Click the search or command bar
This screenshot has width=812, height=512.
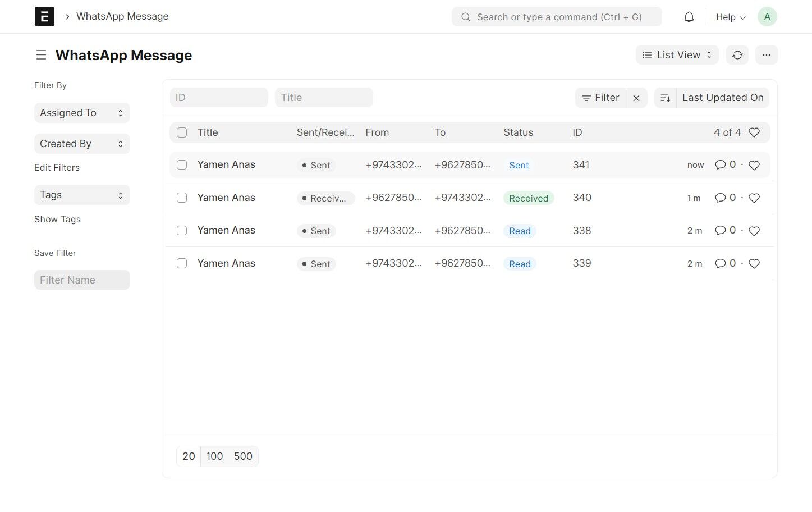(557, 17)
